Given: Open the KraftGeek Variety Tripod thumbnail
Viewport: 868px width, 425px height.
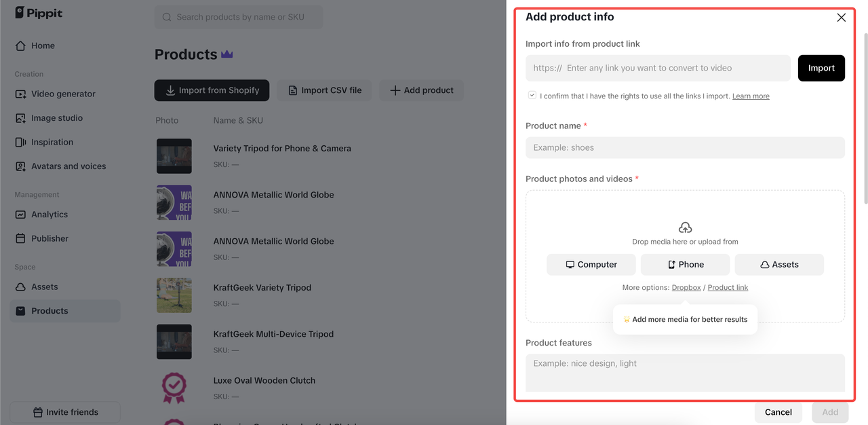Looking at the screenshot, I should tap(174, 295).
